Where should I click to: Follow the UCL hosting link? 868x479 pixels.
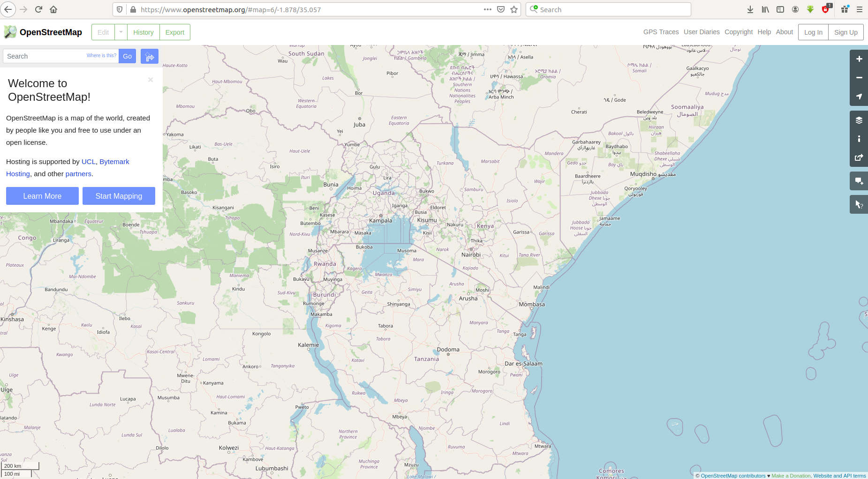click(88, 162)
